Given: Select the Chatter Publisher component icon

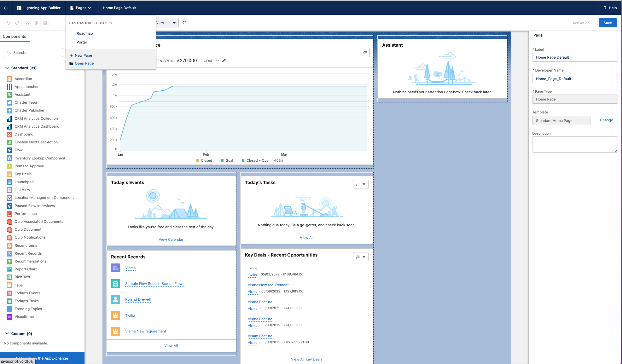Looking at the screenshot, I should click(x=9, y=110).
